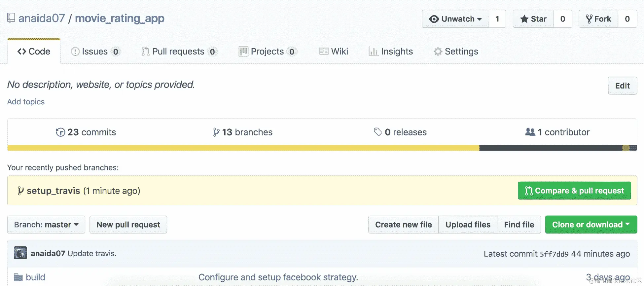Screen dimensions: 644x286
Task: Click the setup_travis branch icon
Action: coord(20,191)
